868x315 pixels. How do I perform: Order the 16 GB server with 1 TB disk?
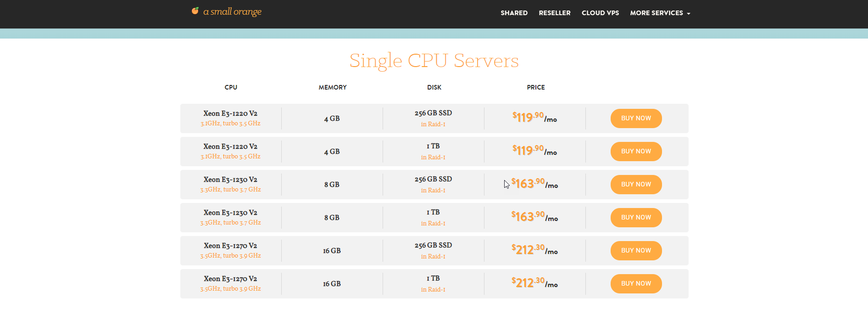tap(636, 284)
